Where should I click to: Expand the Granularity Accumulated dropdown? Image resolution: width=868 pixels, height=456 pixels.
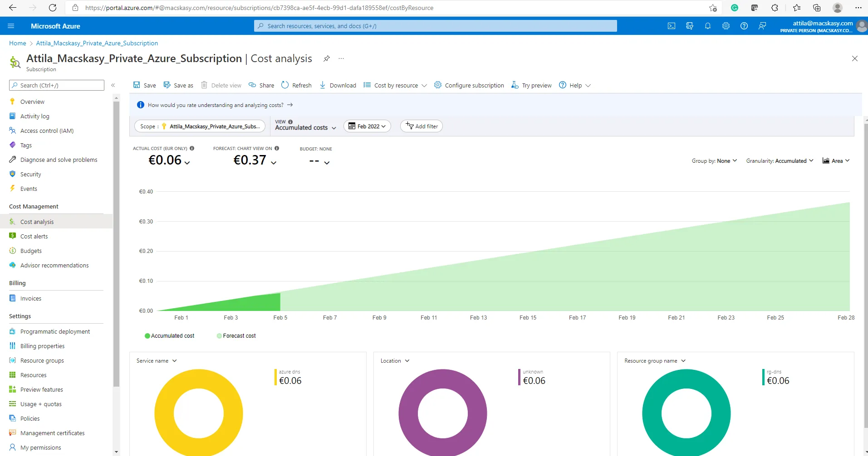click(780, 161)
